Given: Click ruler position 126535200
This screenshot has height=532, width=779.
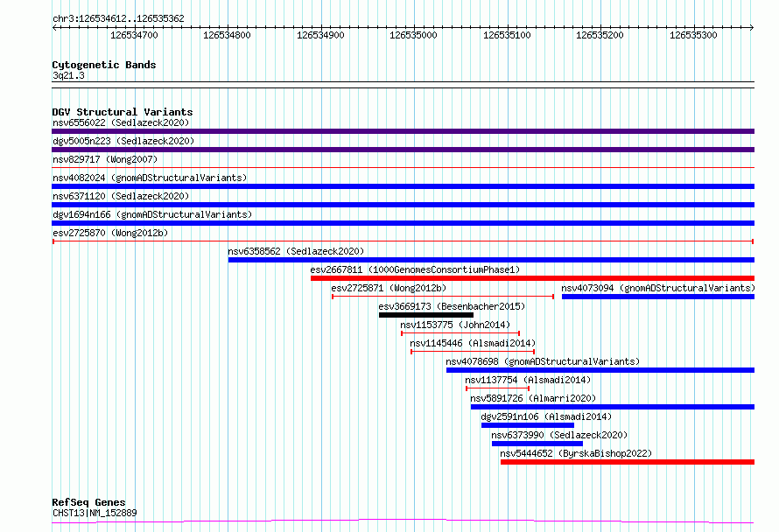Looking at the screenshot, I should [x=600, y=35].
